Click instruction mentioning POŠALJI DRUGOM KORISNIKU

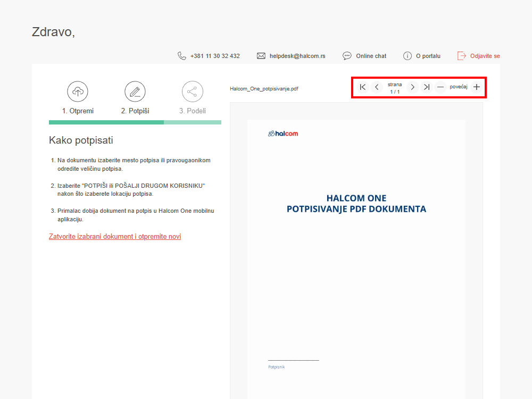tap(131, 190)
